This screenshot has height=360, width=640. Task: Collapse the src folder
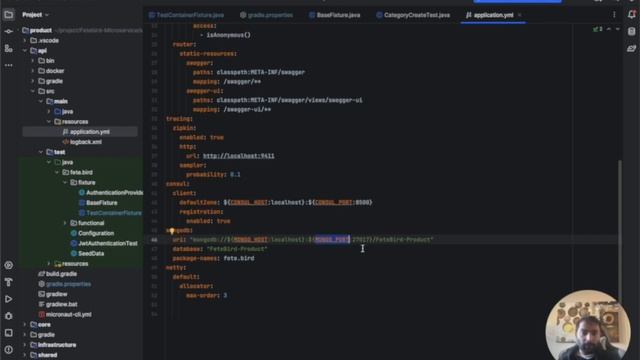[x=33, y=91]
